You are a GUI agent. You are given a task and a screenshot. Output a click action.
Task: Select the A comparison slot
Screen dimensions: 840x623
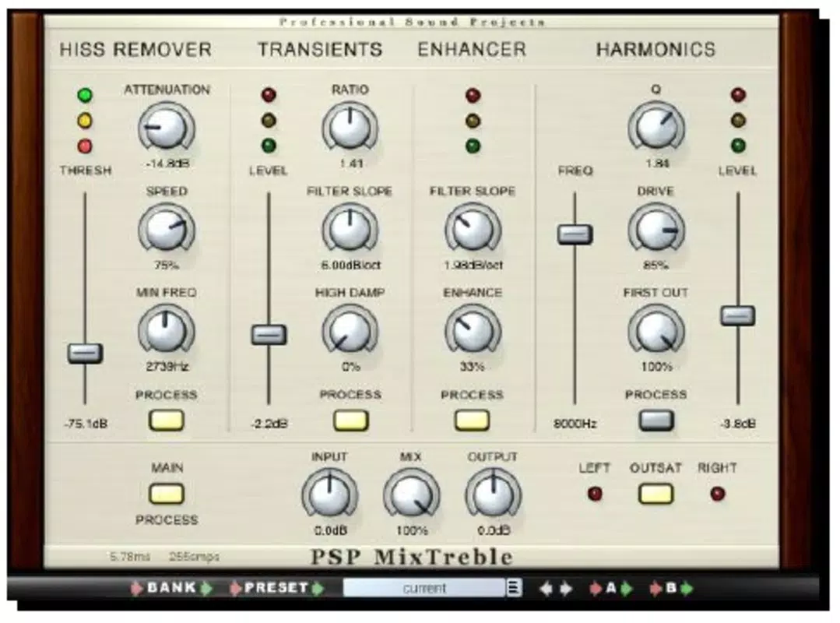click(610, 588)
